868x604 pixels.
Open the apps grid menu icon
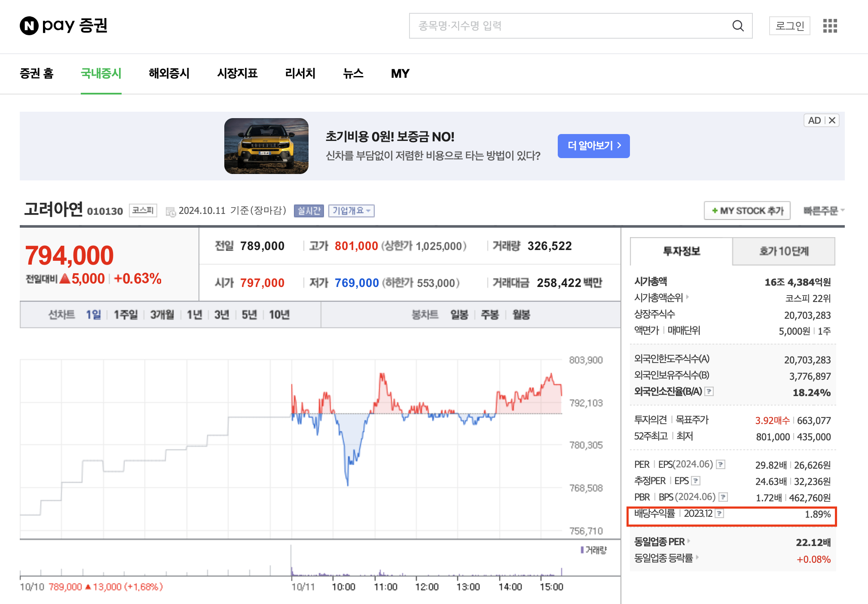[x=830, y=26]
